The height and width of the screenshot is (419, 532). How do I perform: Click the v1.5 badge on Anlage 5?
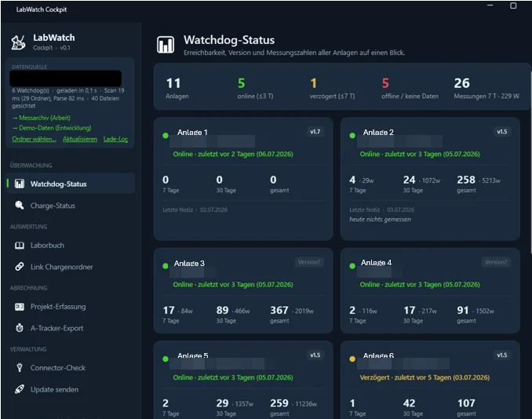(315, 355)
